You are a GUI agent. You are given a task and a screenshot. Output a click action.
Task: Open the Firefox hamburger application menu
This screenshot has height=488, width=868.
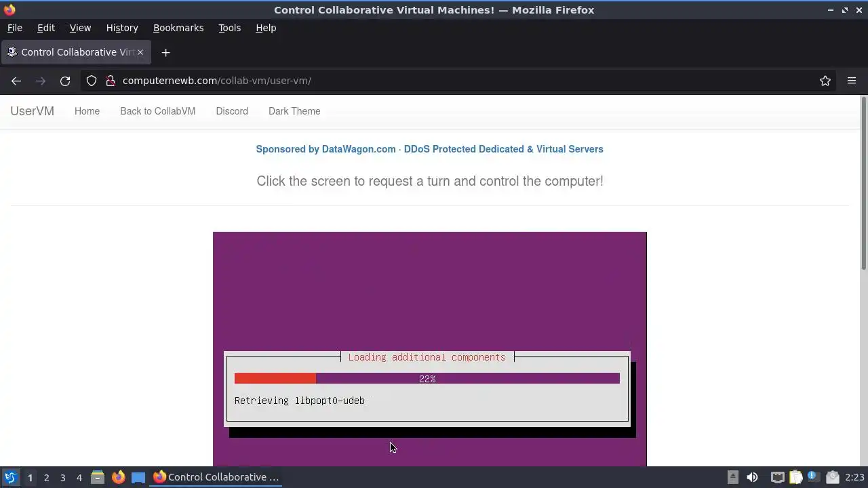pos(852,81)
